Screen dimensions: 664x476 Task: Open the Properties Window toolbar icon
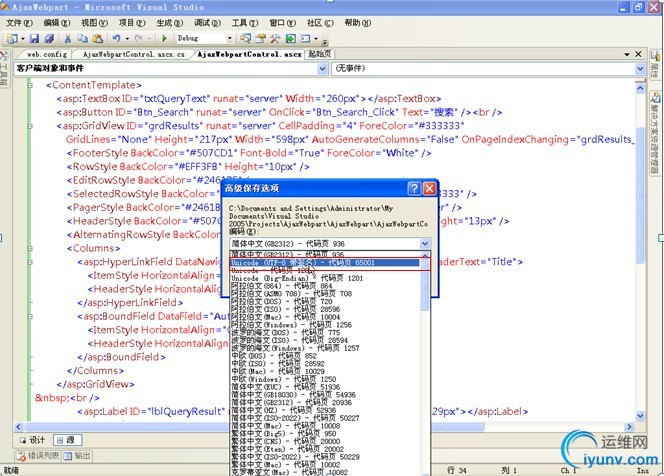point(260,39)
